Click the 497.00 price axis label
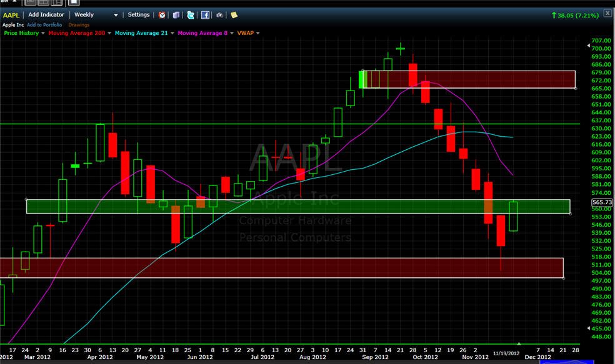The width and height of the screenshot is (615, 364). [601, 280]
